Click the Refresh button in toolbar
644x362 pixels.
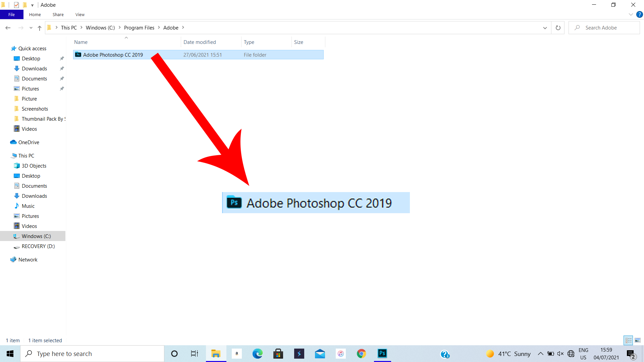(x=558, y=27)
